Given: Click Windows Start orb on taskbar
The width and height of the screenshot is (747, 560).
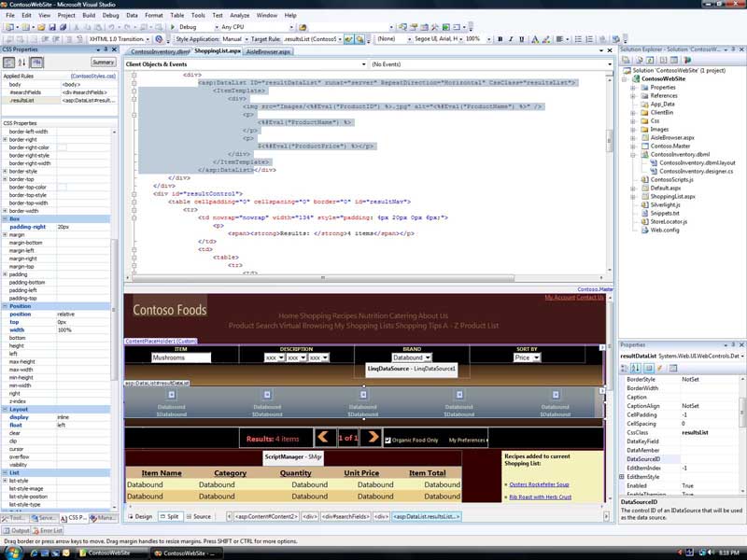Looking at the screenshot, I should pos(13,553).
